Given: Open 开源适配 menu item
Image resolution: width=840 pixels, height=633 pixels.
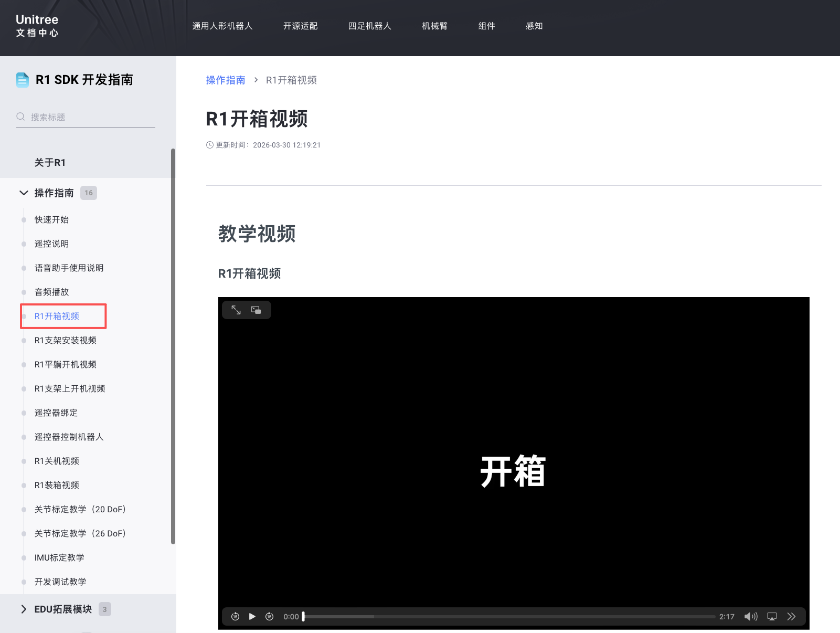Looking at the screenshot, I should pos(300,26).
